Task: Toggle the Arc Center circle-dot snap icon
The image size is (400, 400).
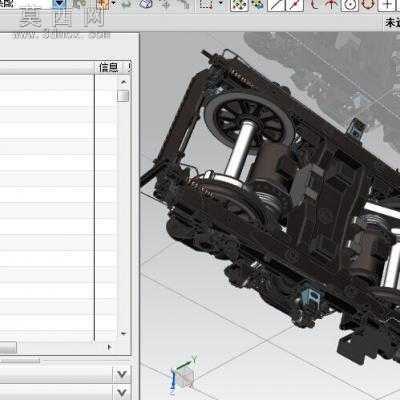Action: pos(350,5)
